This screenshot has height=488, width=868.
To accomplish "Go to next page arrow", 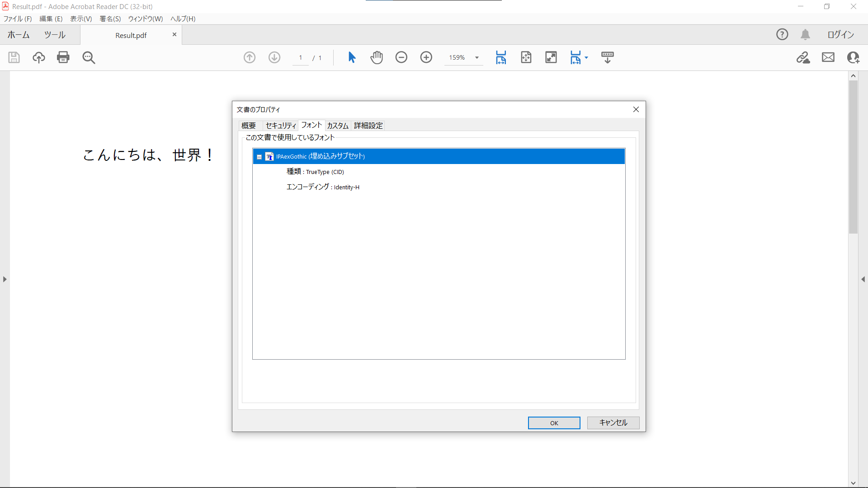I will click(x=274, y=57).
